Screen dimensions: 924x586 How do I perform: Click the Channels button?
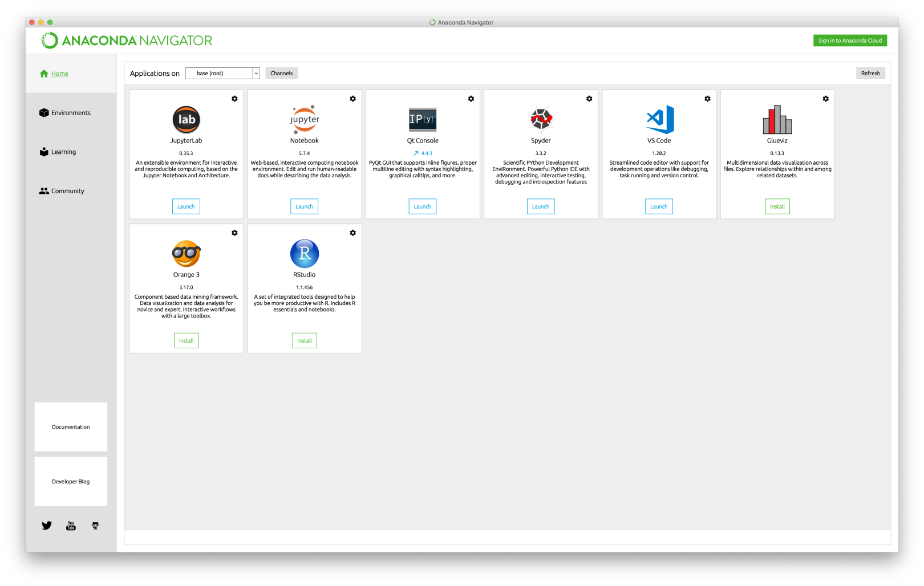[281, 73]
